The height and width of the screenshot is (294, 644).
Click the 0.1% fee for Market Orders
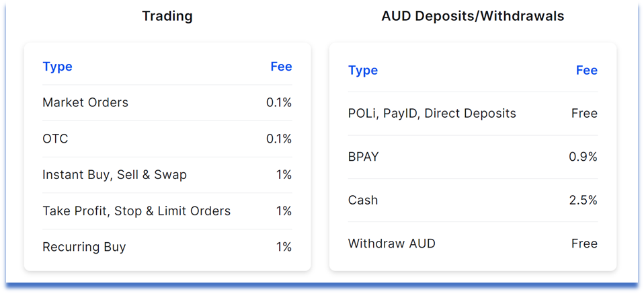click(279, 102)
